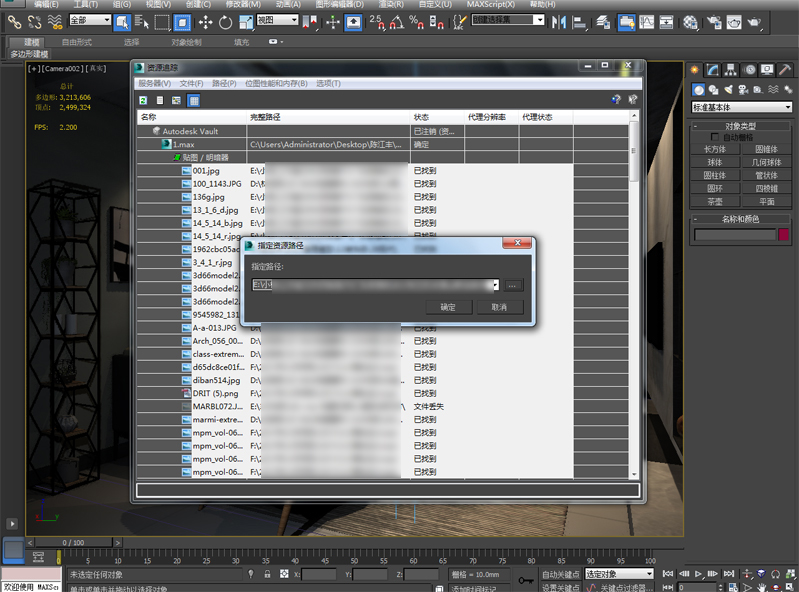Open the 全部 selection filter dropdown
799x592 pixels.
[91, 20]
